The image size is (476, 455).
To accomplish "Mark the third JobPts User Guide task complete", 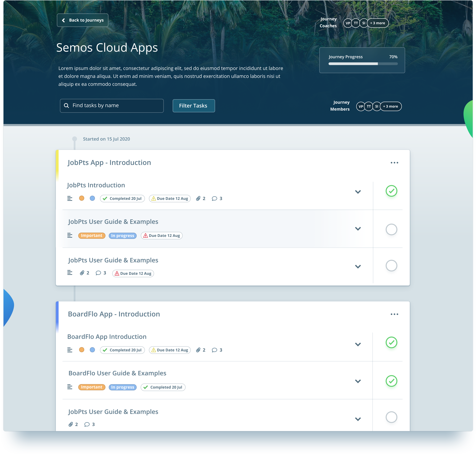I will click(x=391, y=266).
